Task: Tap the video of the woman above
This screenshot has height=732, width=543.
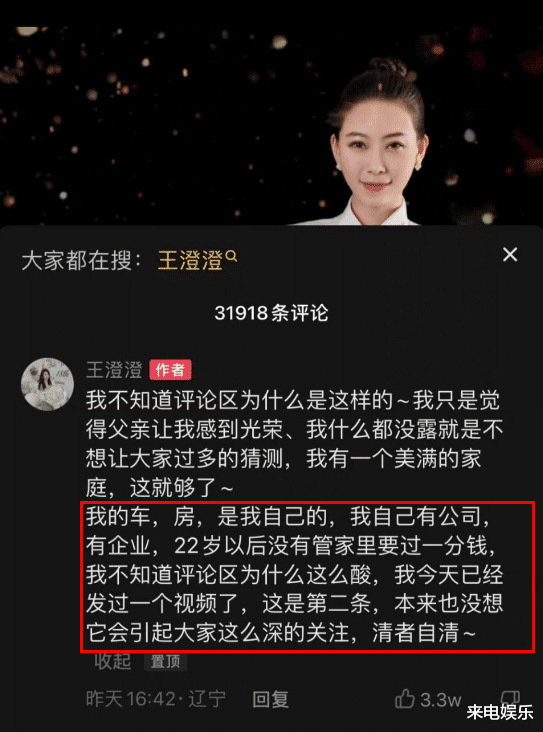Action: [376, 142]
